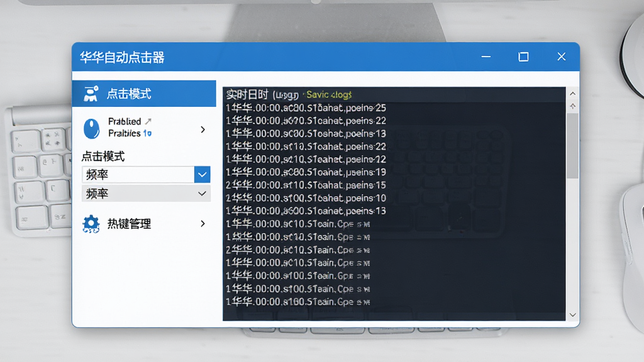Select log row ending poeins 10

click(x=306, y=198)
